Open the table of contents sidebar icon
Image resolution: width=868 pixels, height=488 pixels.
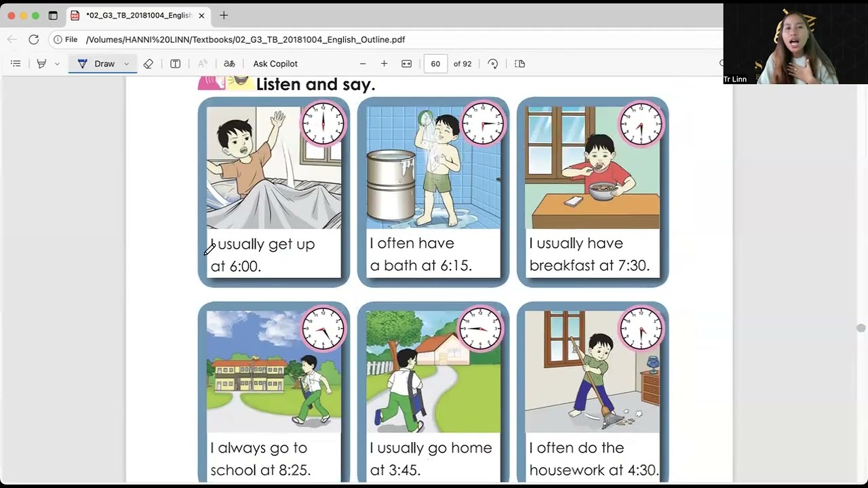coord(16,64)
